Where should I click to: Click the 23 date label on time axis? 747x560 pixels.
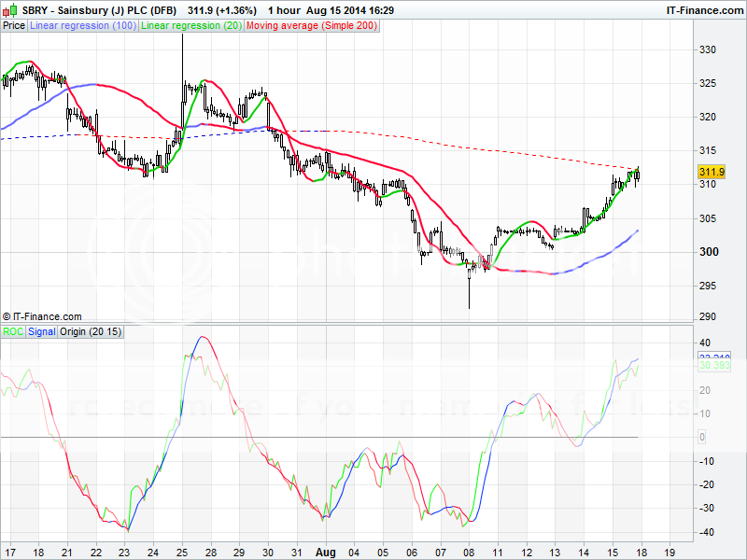[x=124, y=553]
